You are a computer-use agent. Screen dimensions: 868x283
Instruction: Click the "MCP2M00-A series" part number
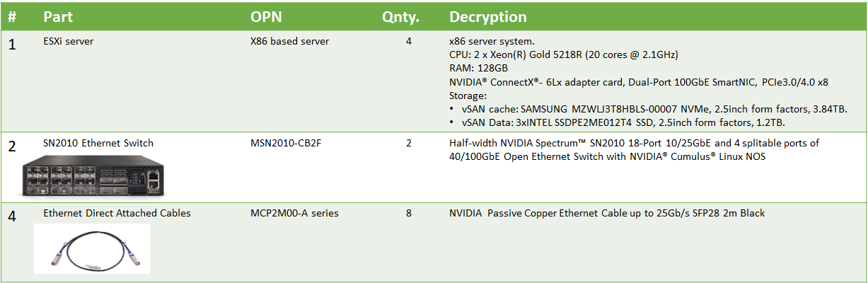[295, 213]
